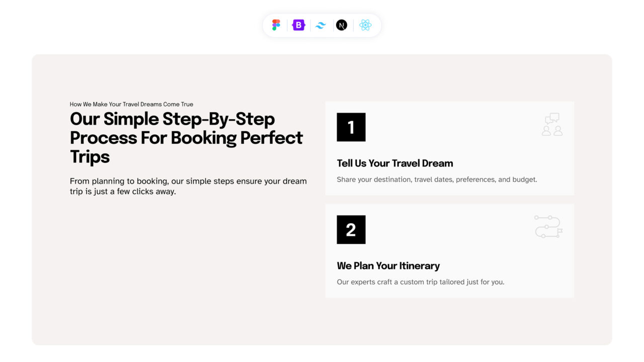
Task: Click the itinerary route icon in step two card
Action: pos(548,227)
